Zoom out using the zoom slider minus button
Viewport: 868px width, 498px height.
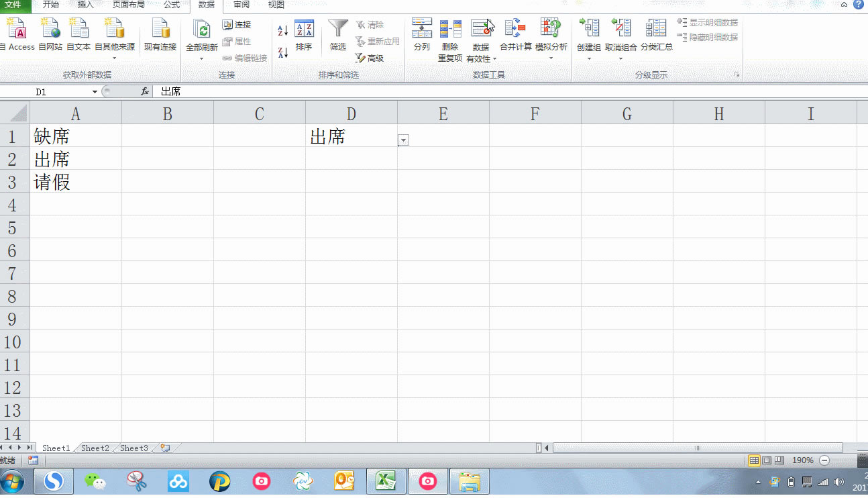pos(823,460)
